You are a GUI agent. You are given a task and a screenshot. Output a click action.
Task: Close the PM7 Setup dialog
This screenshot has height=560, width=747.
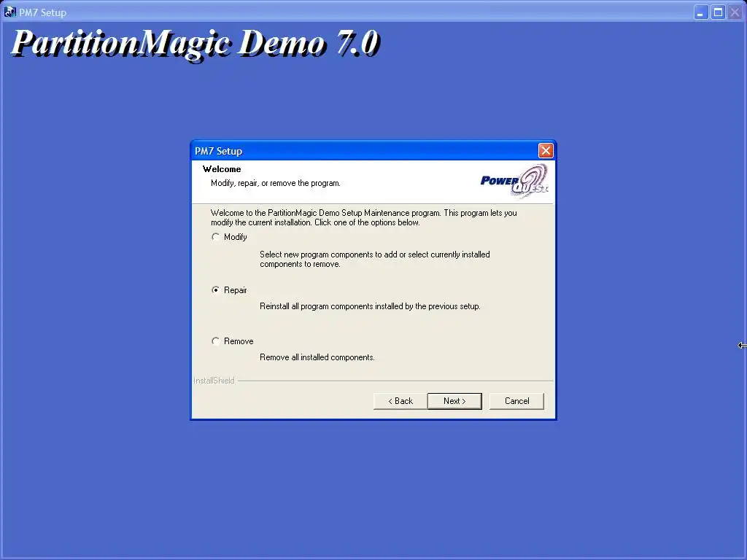[546, 151]
